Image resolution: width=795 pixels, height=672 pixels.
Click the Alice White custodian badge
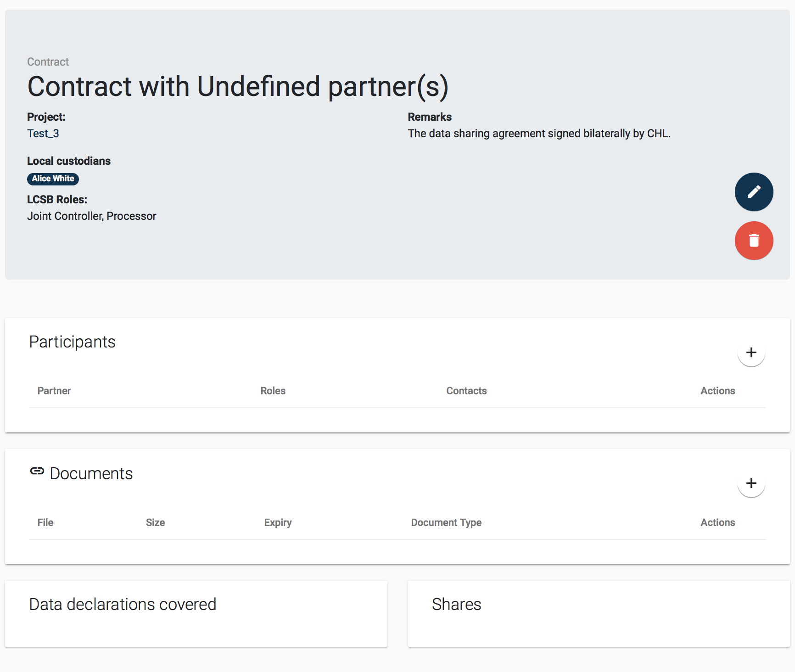53,179
